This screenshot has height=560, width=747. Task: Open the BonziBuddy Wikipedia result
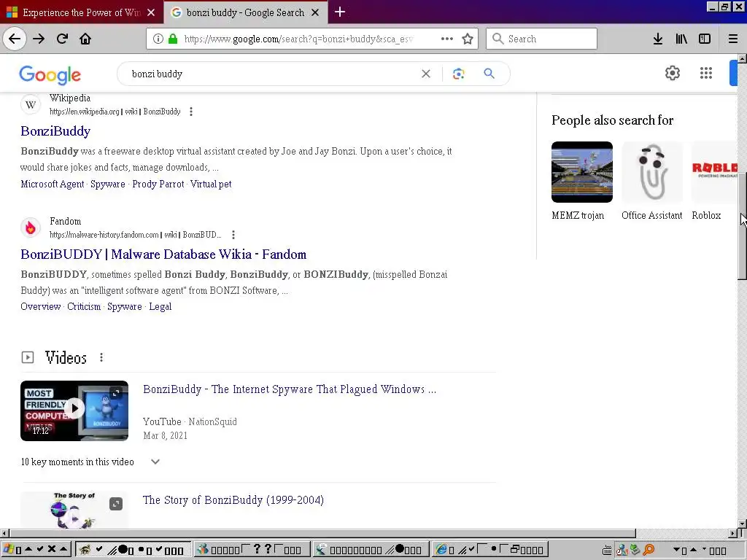55,131
